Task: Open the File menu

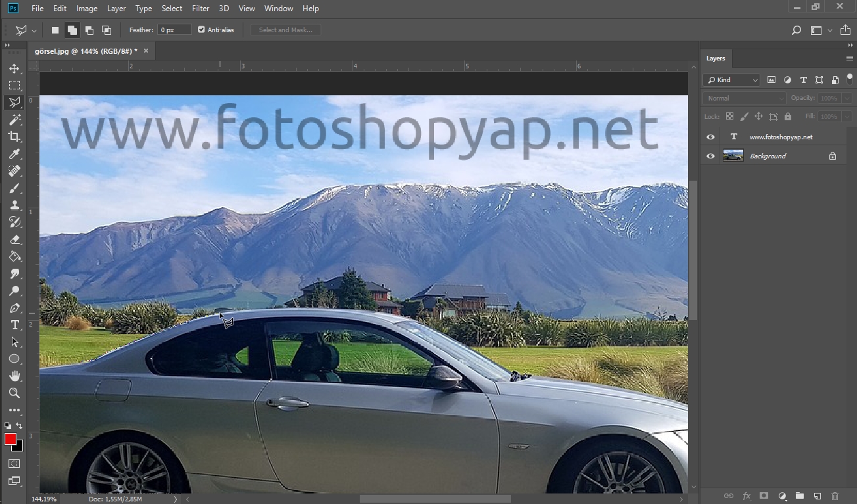Action: [37, 9]
